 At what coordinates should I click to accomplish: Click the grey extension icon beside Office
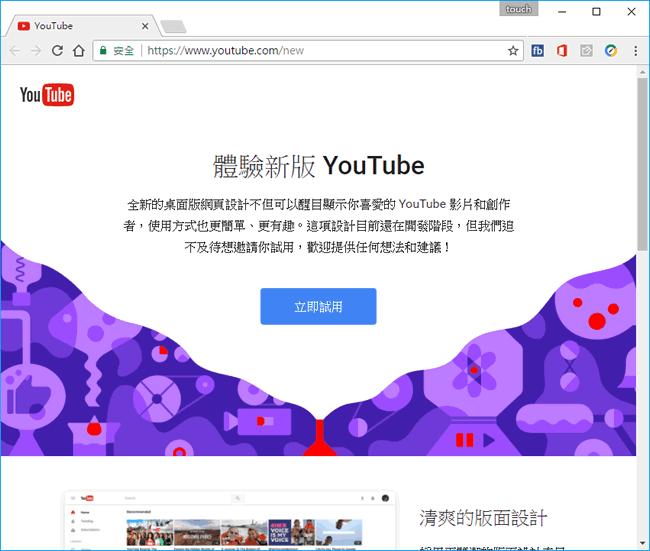(586, 50)
